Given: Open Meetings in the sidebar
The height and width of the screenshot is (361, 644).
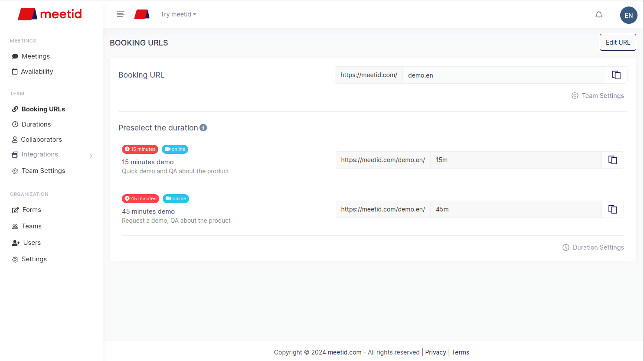Looking at the screenshot, I should [31, 56].
